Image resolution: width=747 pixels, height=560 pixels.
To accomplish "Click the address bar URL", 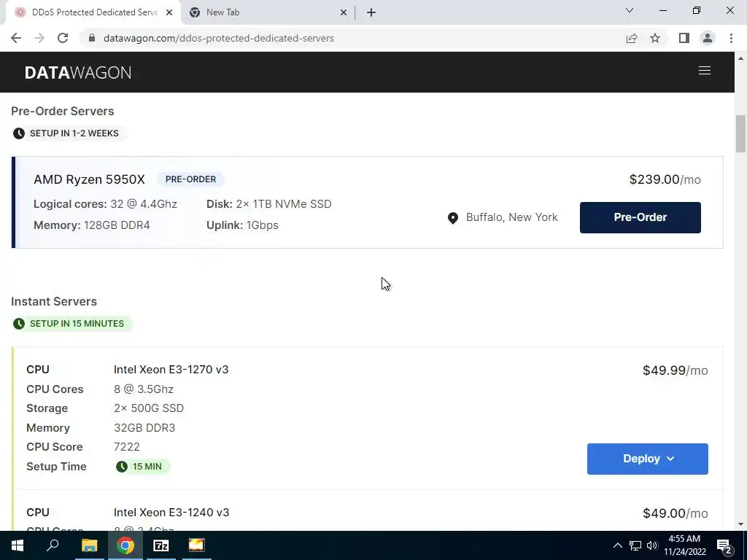I will pos(219,38).
